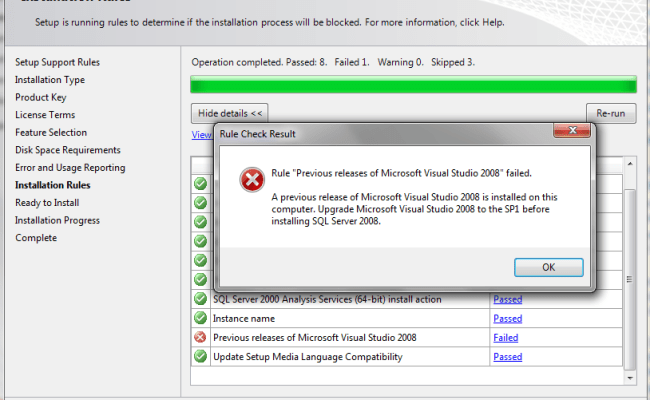
Task: Select Disk Space Requirements step
Action: [x=68, y=150]
